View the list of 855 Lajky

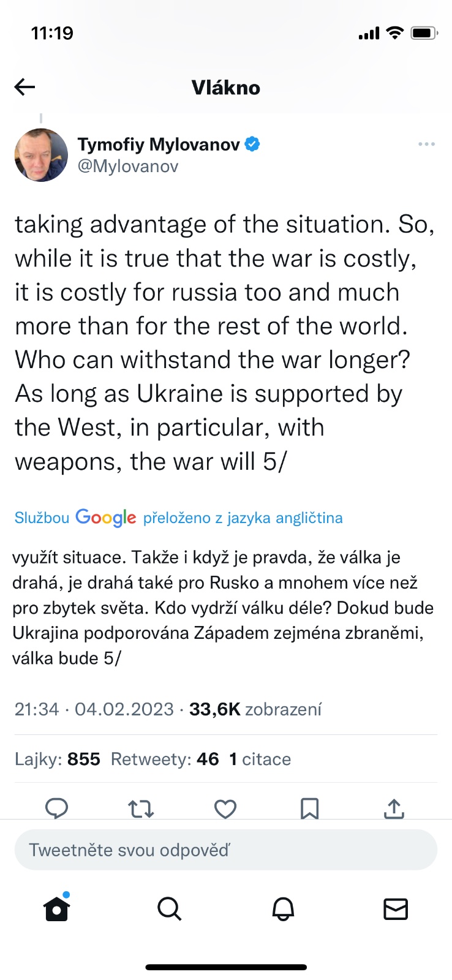tap(58, 759)
